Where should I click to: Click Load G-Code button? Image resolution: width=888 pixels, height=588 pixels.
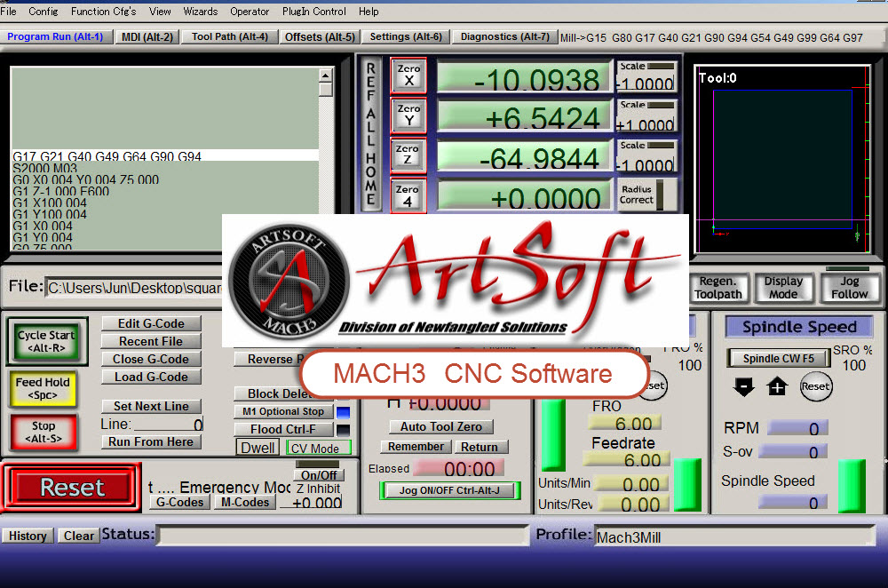pos(151,377)
